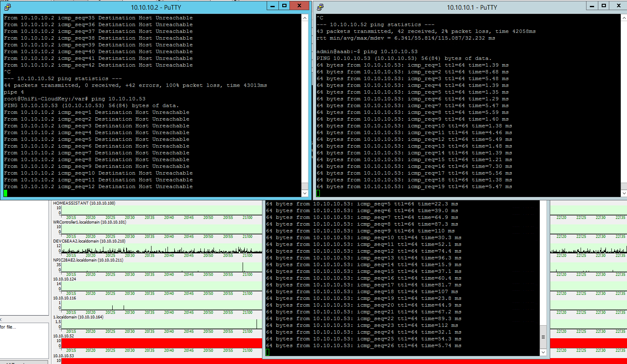Focus the 10.10.10.2 - PuTTY title bar
The width and height of the screenshot is (627, 364).
(156, 7)
